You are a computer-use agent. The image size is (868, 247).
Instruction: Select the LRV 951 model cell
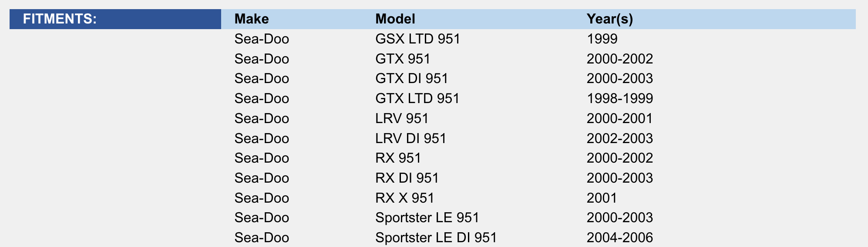point(402,119)
